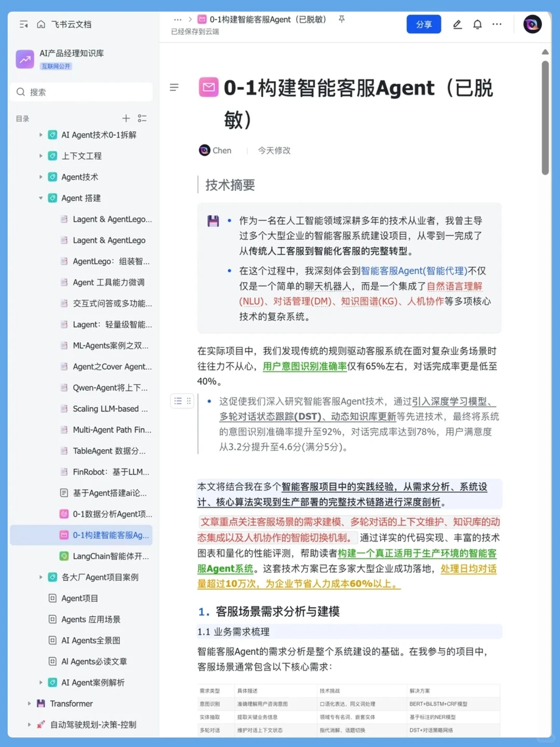Collapse the Agent 搭建 section
This screenshot has width=560, height=747.
41,198
